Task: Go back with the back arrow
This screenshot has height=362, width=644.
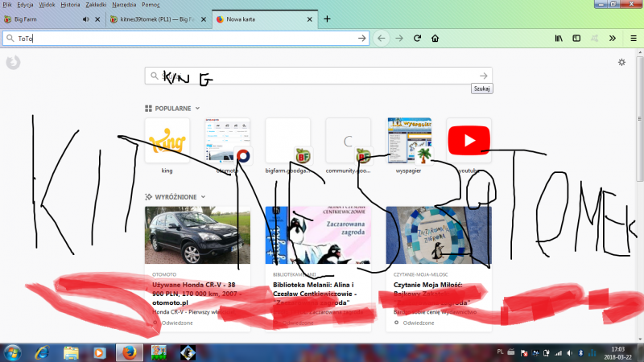Action: tap(381, 38)
